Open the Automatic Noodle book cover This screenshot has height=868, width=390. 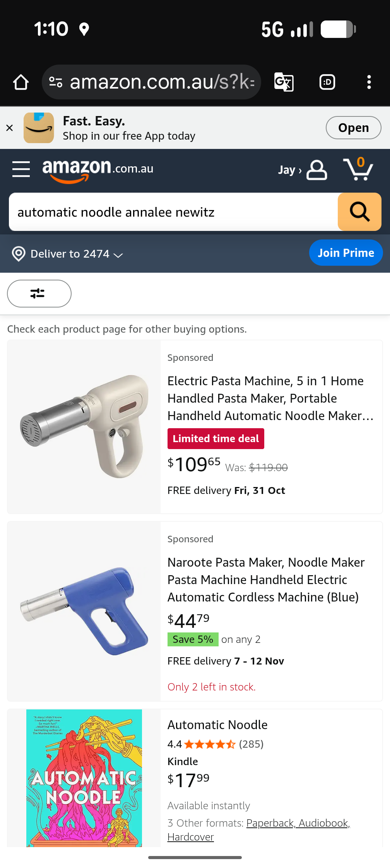(x=84, y=777)
